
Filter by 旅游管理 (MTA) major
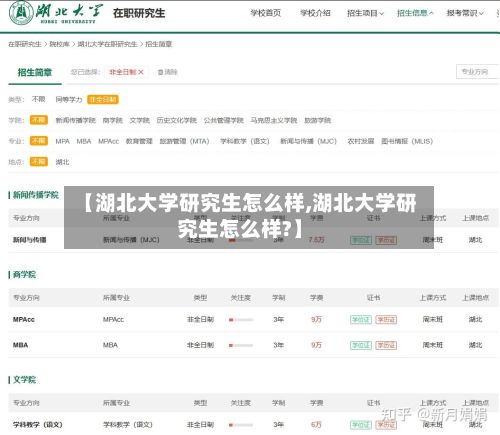[184, 141]
